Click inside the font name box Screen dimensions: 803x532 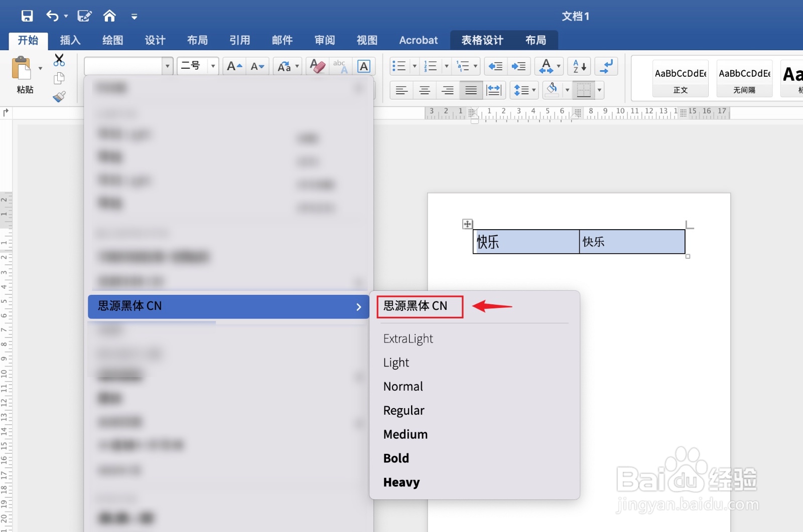click(123, 66)
